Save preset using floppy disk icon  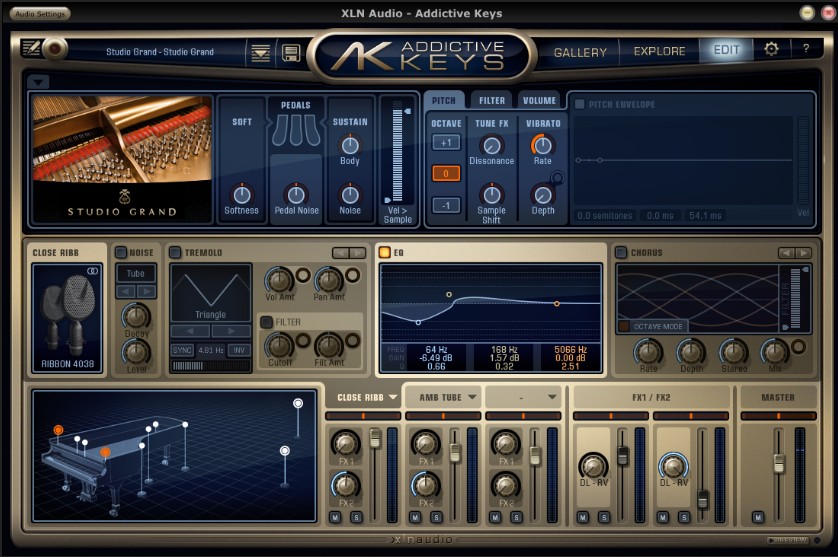[291, 53]
